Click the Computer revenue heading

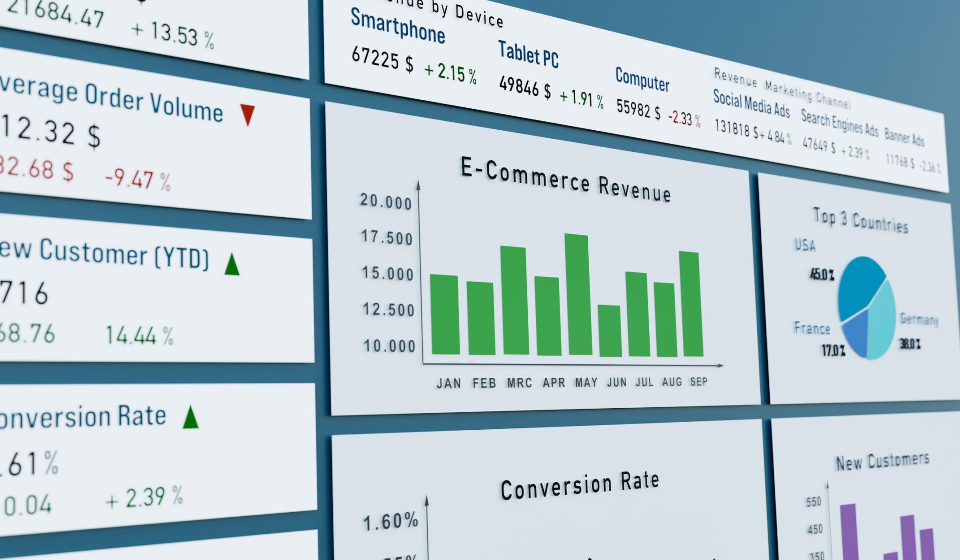pos(642,80)
